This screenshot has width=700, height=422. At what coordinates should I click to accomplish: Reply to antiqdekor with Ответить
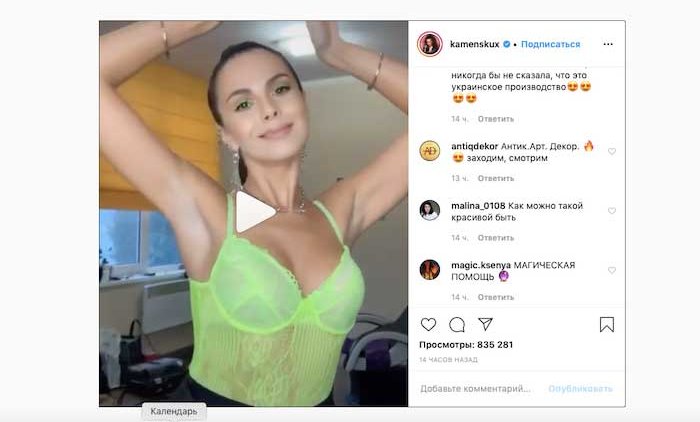click(x=496, y=178)
